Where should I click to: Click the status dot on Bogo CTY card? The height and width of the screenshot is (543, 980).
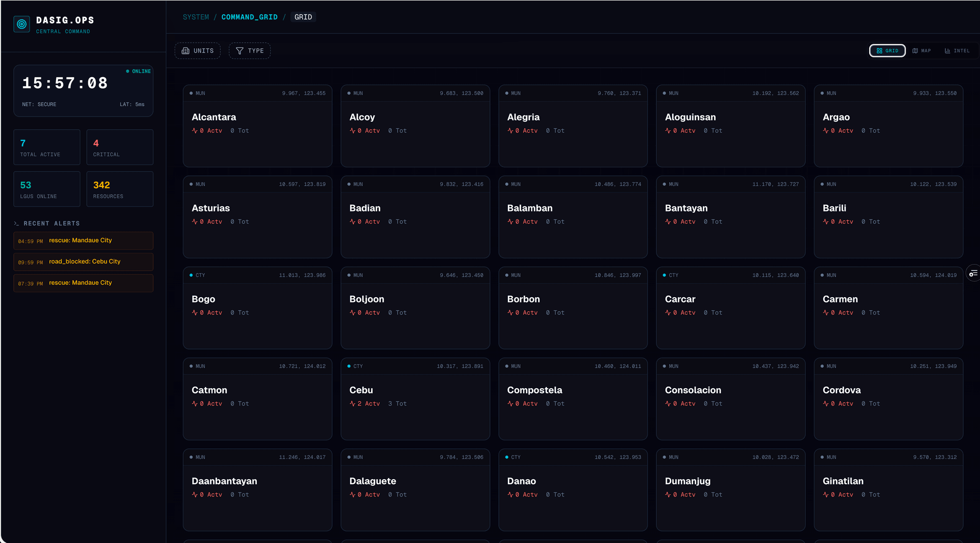(x=191, y=275)
